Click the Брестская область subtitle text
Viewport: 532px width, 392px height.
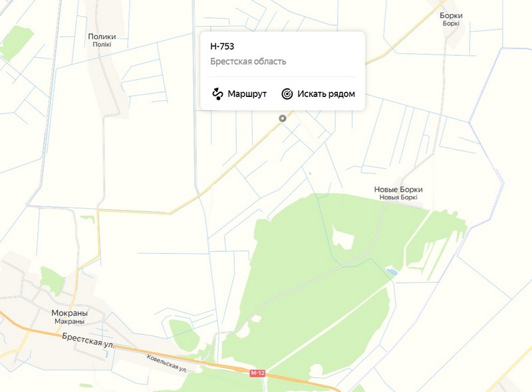click(248, 61)
